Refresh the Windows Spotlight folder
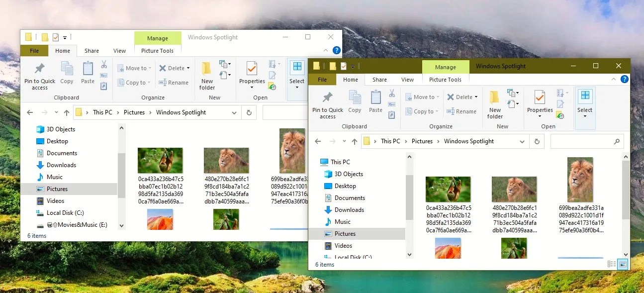Image resolution: width=644 pixels, height=293 pixels. 536,141
